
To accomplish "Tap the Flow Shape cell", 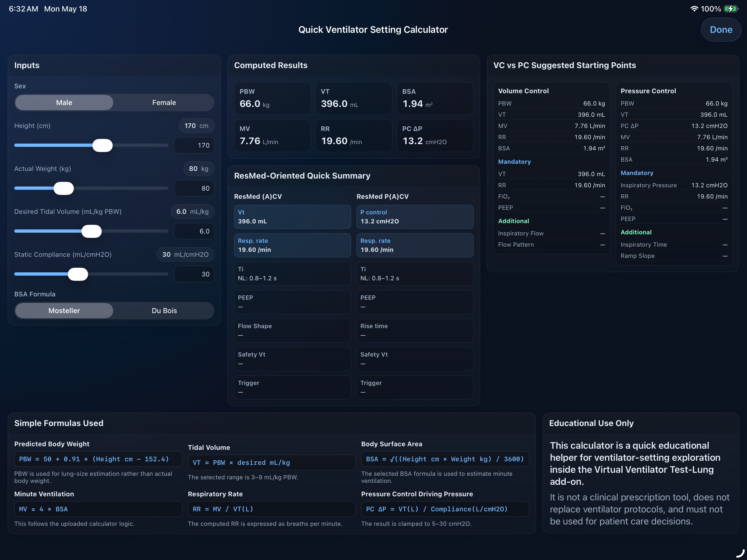I will [x=293, y=330].
